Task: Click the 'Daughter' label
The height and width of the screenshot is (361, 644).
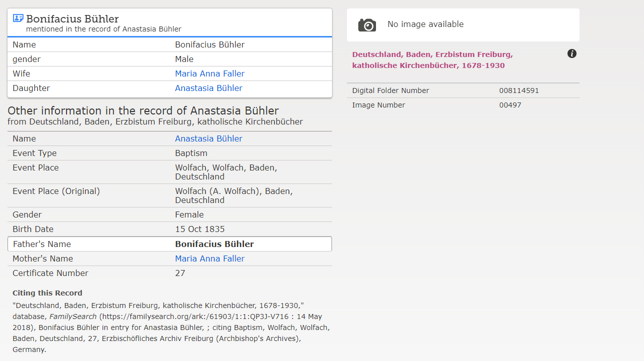Action: pyautogui.click(x=31, y=88)
